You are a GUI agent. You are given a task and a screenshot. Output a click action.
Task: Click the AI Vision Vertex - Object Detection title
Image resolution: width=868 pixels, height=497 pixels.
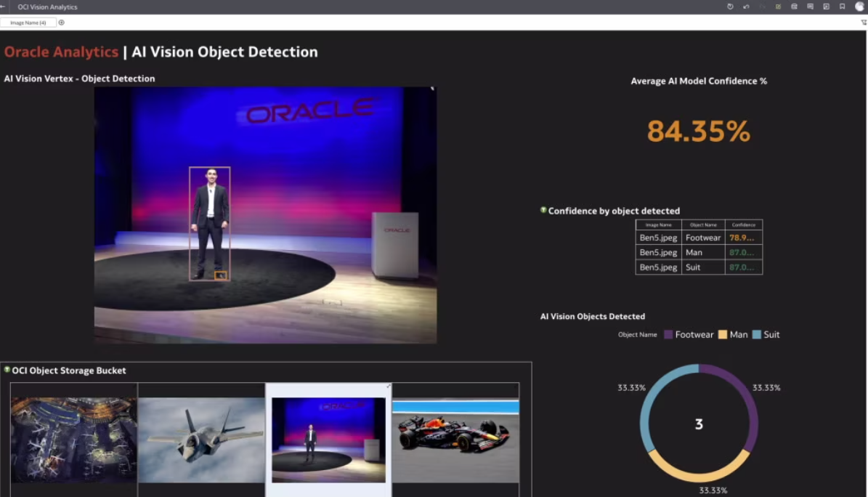coord(79,78)
